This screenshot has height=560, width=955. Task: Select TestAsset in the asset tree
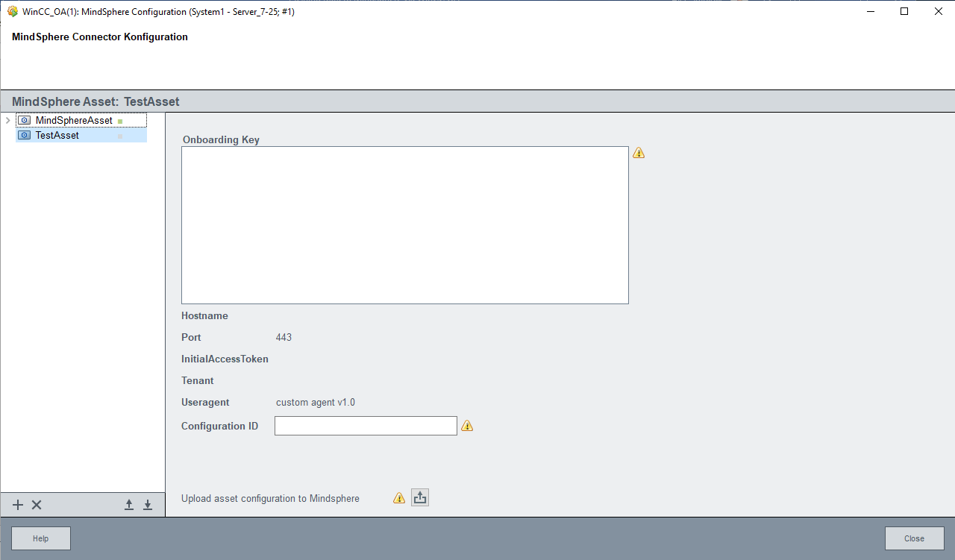tap(57, 135)
